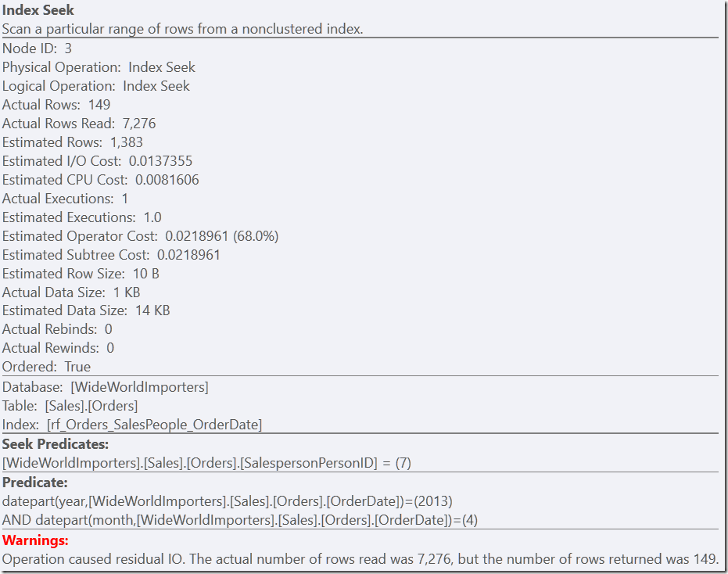Click the Estimated I/O Cost value
The image size is (728, 574).
[x=160, y=161]
